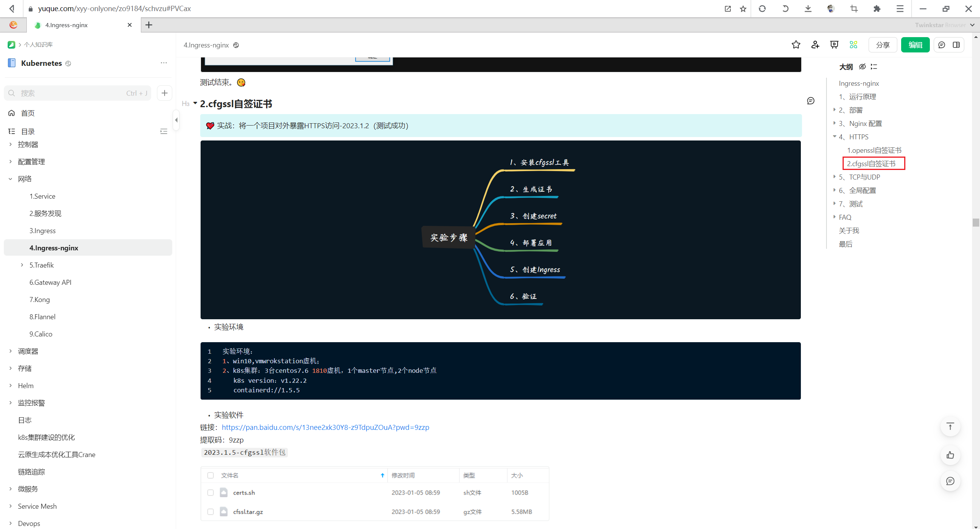Favorite this document with star icon
The height and width of the screenshot is (529, 980).
point(796,45)
